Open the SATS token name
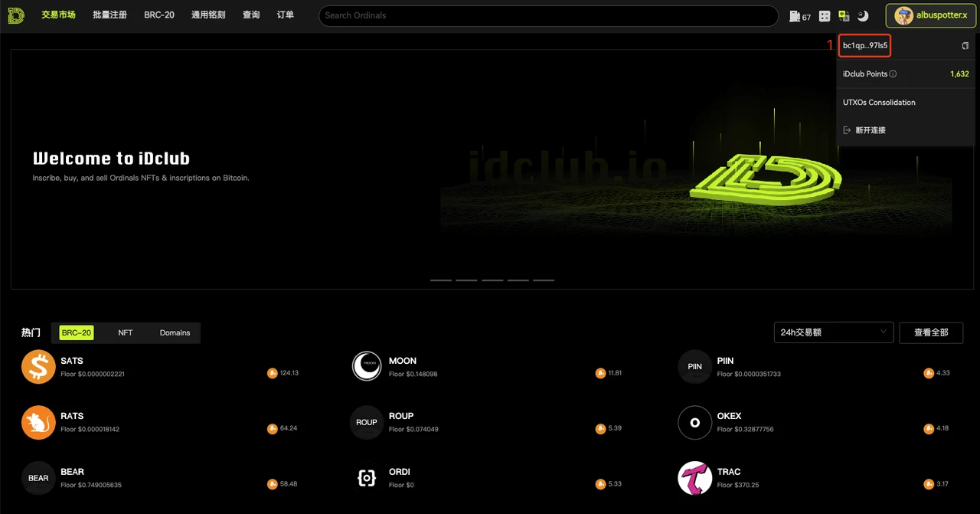The height and width of the screenshot is (514, 980). 72,361
